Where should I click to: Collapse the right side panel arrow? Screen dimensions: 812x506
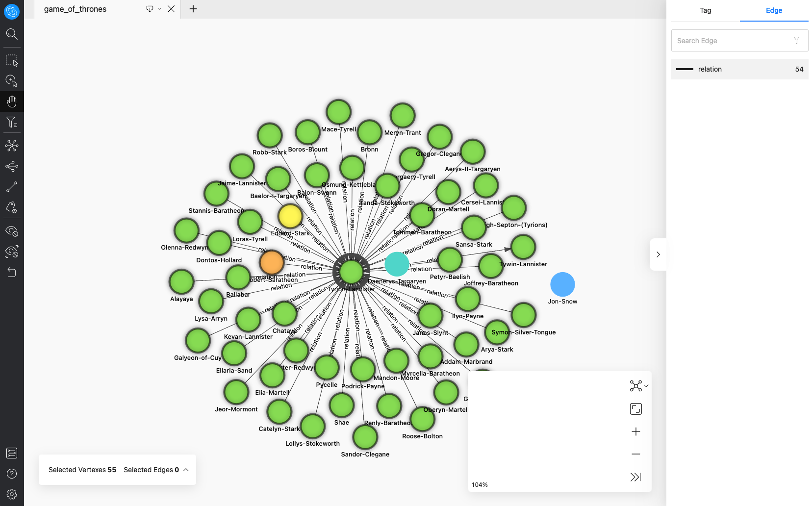tap(658, 254)
